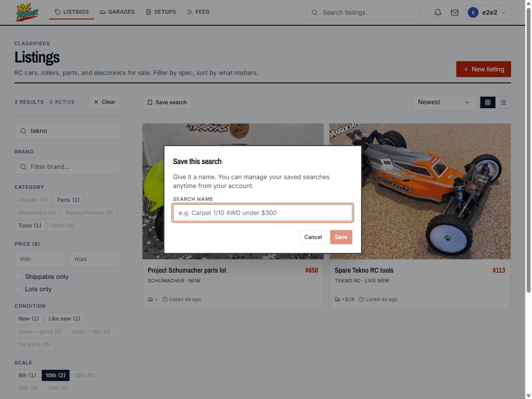Expand the e2e2 account menu
Image resolution: width=532 pixels, height=399 pixels.
(489, 12)
